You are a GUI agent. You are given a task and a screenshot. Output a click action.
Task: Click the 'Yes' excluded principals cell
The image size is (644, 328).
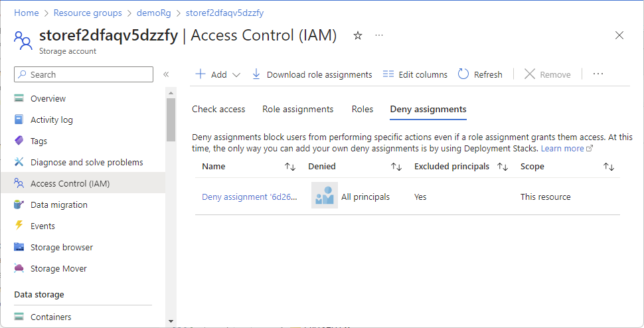[x=420, y=197]
